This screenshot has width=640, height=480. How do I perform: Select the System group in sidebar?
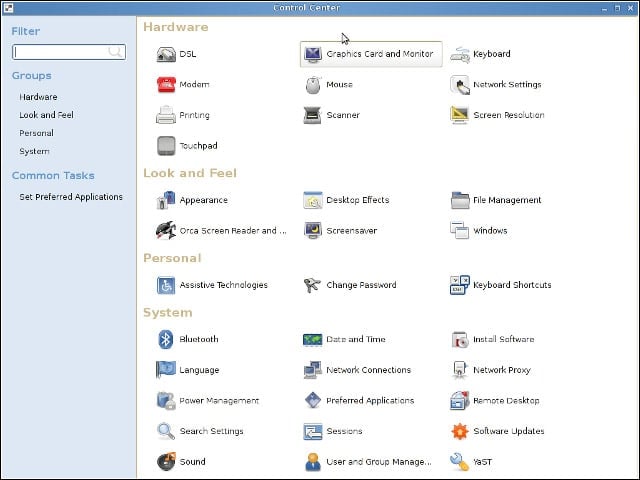pos(34,151)
